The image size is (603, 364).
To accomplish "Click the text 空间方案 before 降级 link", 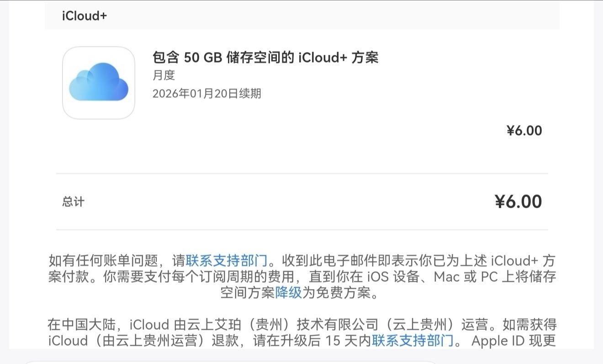I will [x=248, y=292].
